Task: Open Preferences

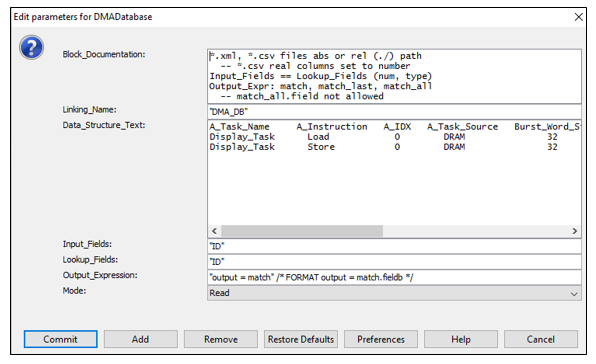Action: pyautogui.click(x=381, y=339)
